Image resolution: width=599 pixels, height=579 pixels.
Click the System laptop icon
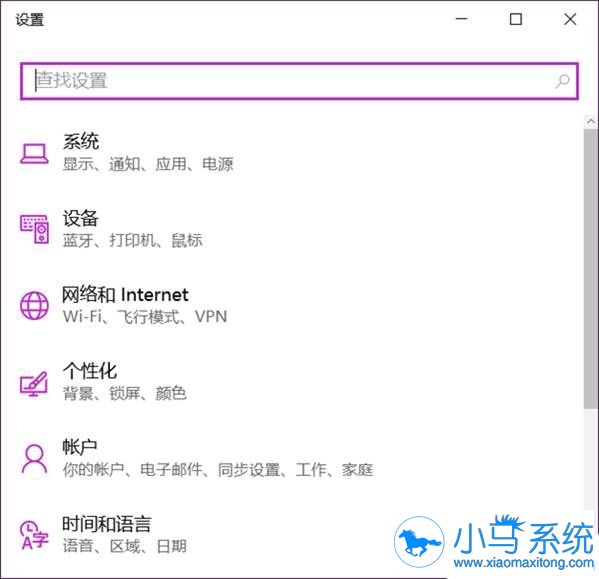[x=34, y=153]
